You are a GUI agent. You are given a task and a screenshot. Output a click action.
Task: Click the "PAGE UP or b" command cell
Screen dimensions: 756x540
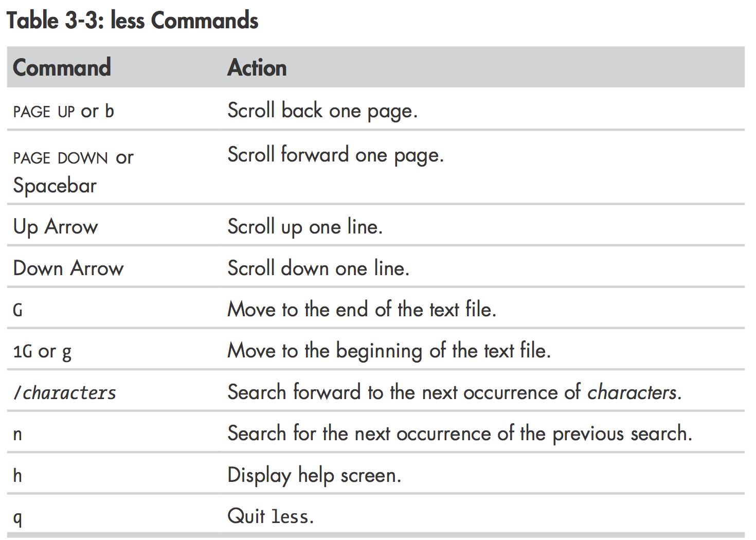coord(63,111)
